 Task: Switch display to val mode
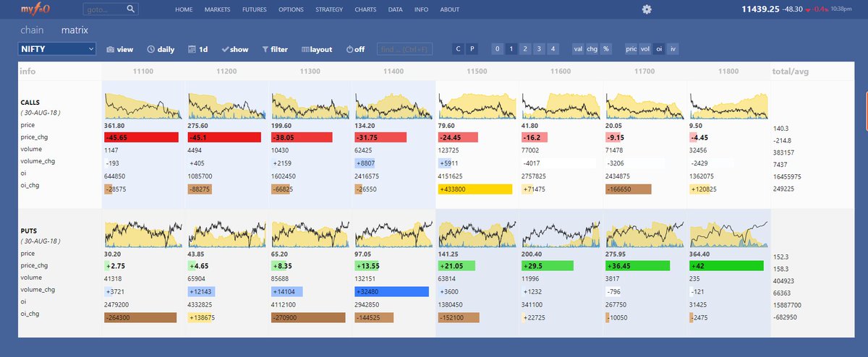(578, 49)
